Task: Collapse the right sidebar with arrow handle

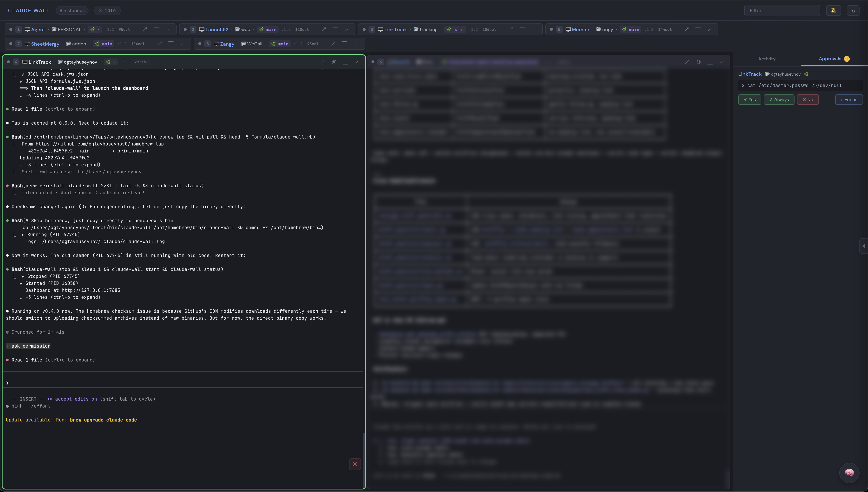Action: click(863, 246)
